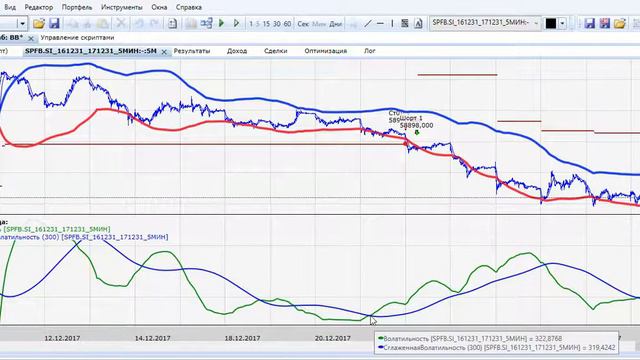Click the Волатильность (300) legend label in lower pane

coord(83,237)
